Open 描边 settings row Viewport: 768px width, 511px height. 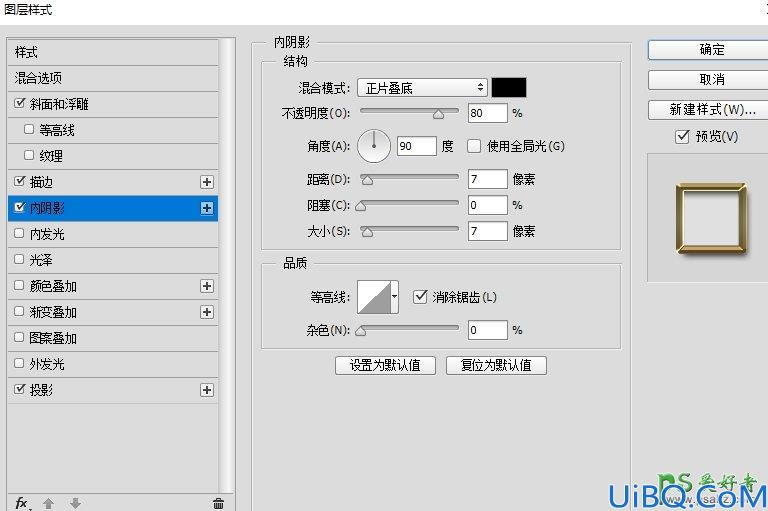113,182
